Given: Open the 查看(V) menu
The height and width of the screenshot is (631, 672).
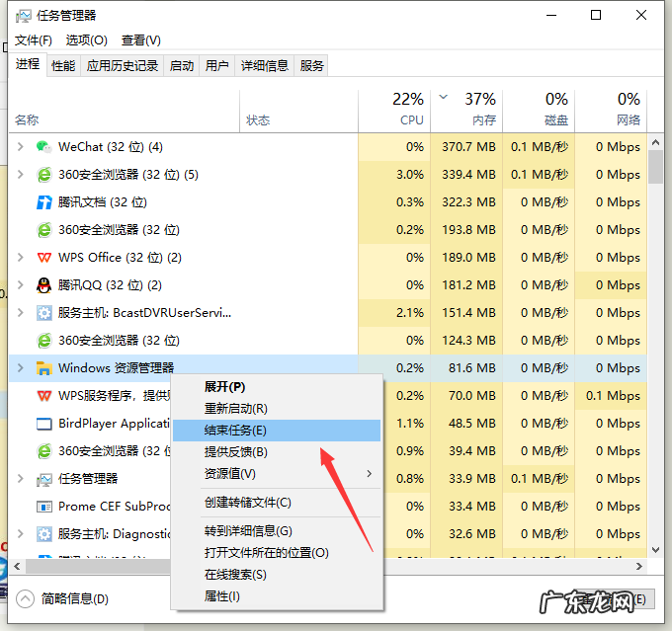Looking at the screenshot, I should (x=141, y=40).
